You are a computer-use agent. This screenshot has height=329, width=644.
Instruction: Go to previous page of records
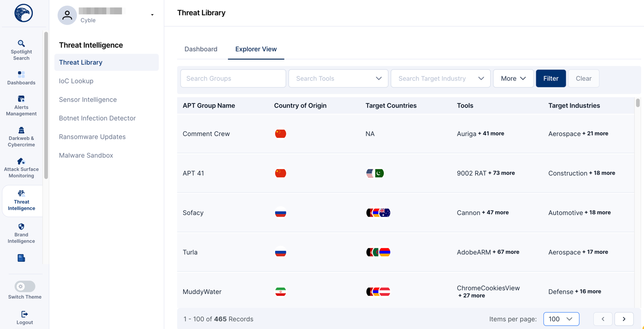pos(603,319)
